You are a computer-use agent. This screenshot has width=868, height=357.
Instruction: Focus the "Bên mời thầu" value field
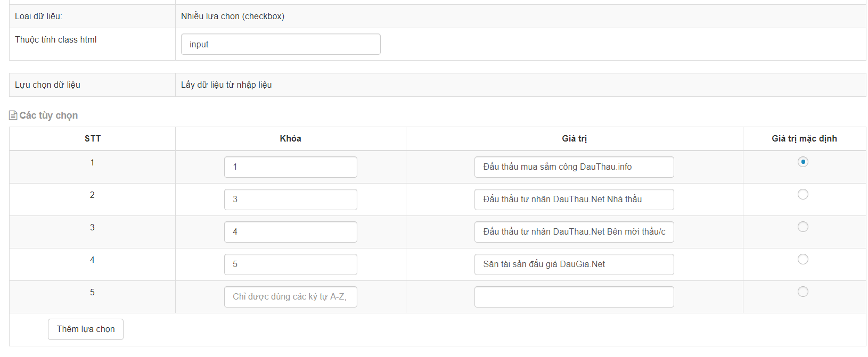pyautogui.click(x=574, y=231)
